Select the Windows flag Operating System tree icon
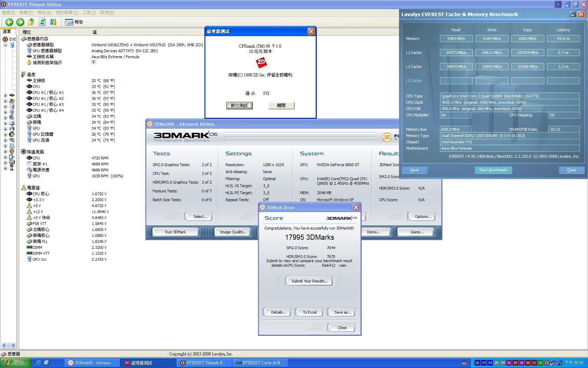This screenshot has height=368, width=588. click(x=12, y=101)
